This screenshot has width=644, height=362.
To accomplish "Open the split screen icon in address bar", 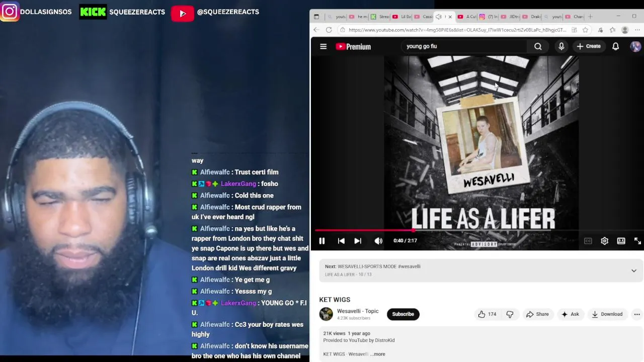I will (x=574, y=30).
